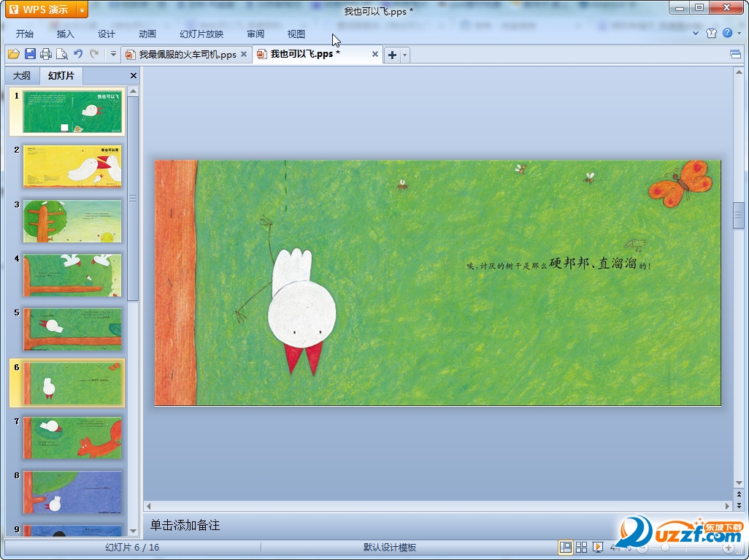Open print preview icon
This screenshot has width=749, height=560.
click(x=61, y=54)
